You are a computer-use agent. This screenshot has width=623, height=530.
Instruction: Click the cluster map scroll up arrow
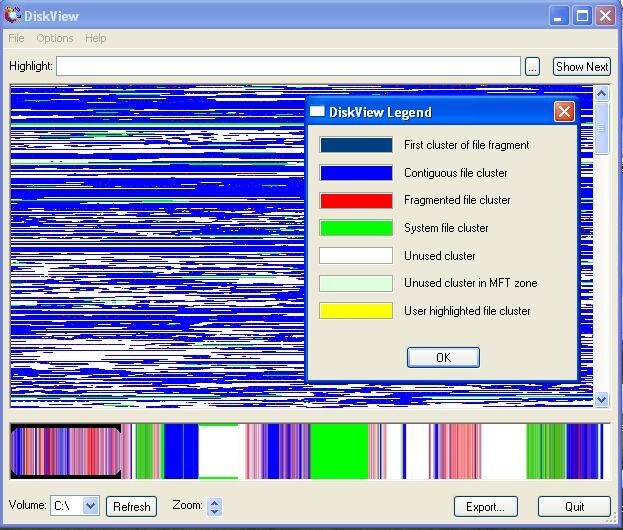(602, 94)
